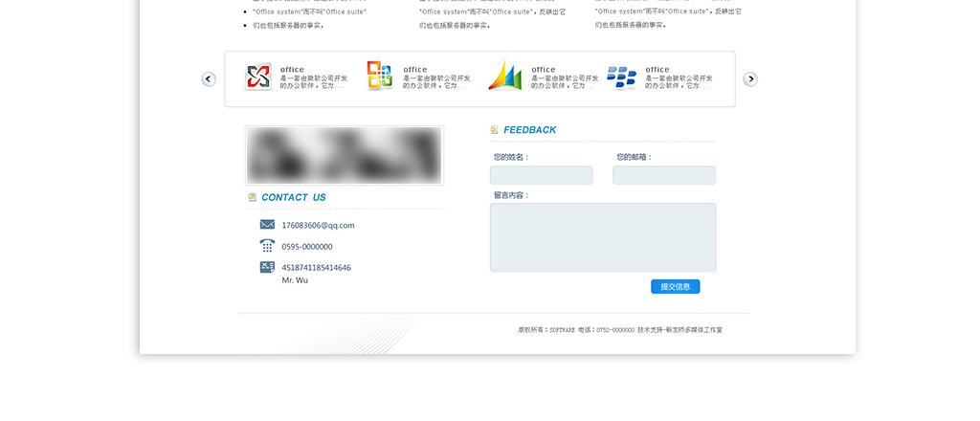The width and height of the screenshot is (980, 421).
Task: Open the blue BlackBerry logo icon
Action: tap(622, 78)
